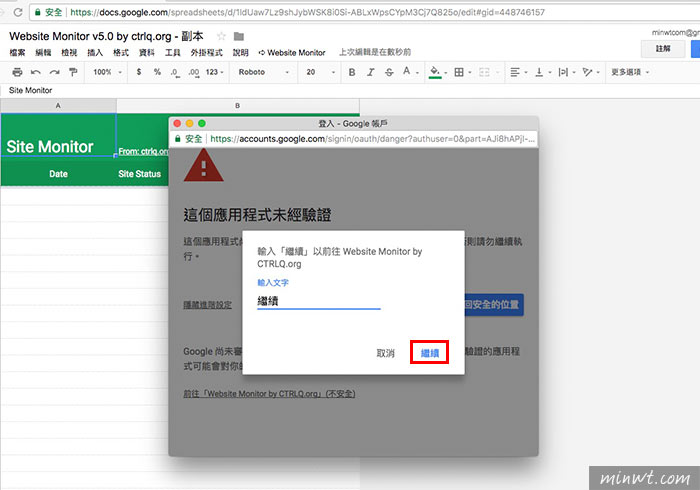Click the red warning triangle icon
Screen dimensions: 700x490
click(204, 166)
